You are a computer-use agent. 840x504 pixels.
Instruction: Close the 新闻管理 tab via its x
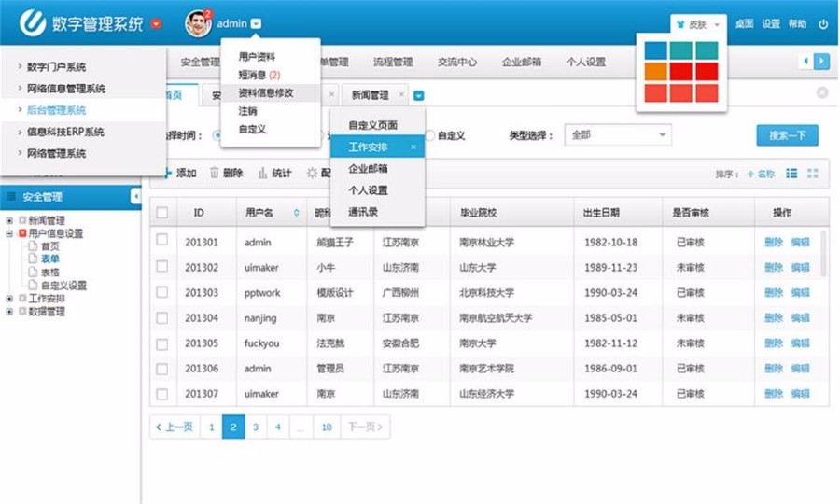[401, 94]
